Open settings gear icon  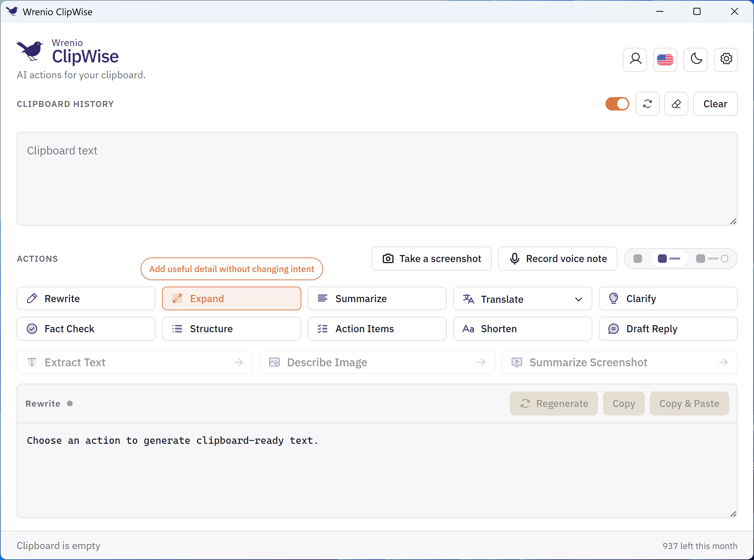(726, 59)
